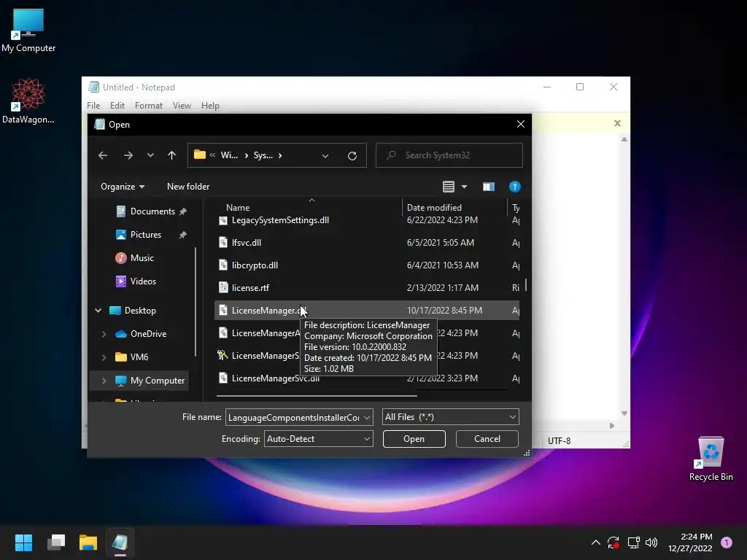This screenshot has width=747, height=560.
Task: Go up one folder level
Action: [x=172, y=155]
